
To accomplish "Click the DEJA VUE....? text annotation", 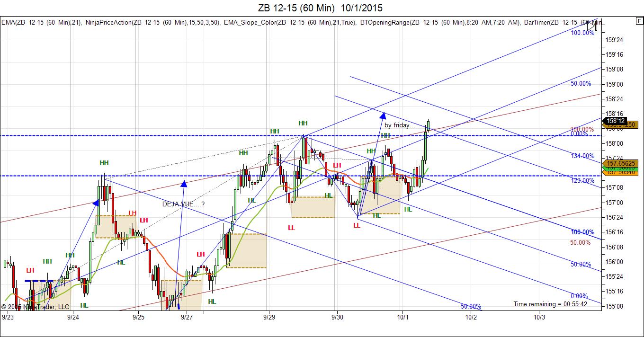I will pos(184,204).
